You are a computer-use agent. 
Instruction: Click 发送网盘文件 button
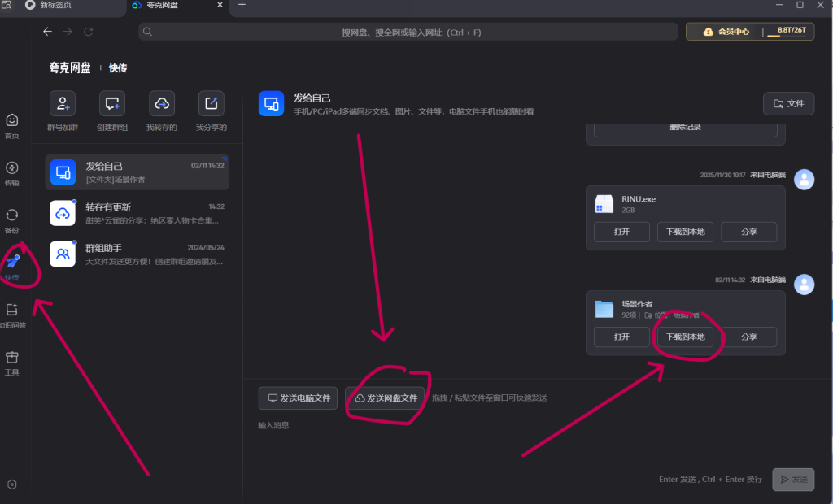pyautogui.click(x=385, y=398)
